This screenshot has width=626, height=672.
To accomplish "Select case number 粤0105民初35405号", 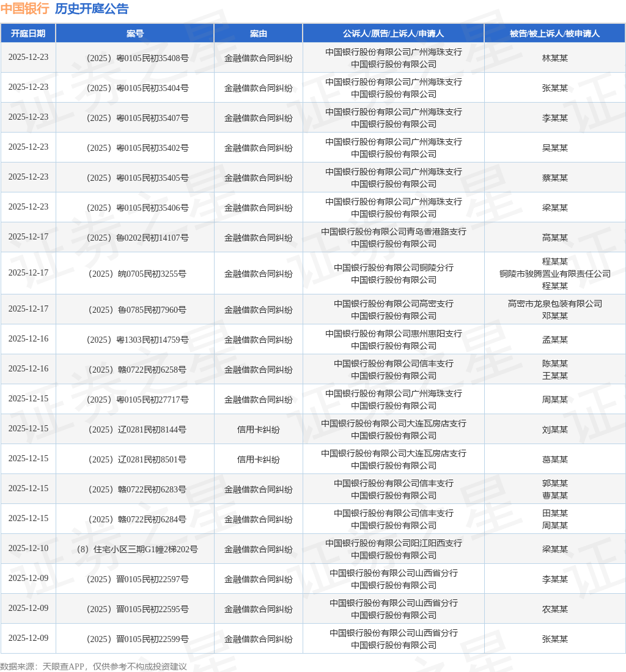I will (x=138, y=178).
